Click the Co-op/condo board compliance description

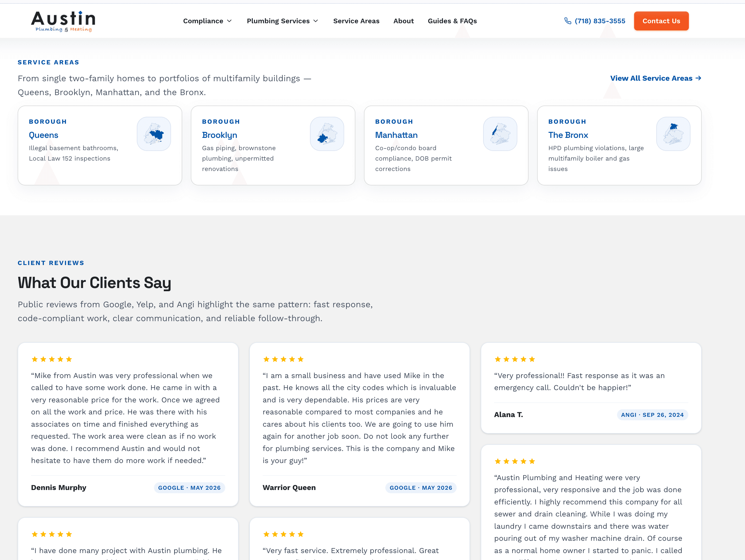413,158
